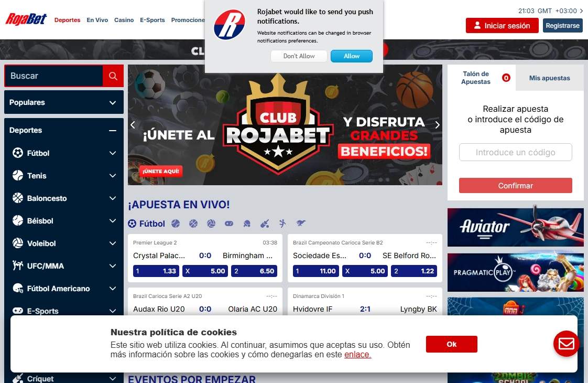Bet draw at 5.00 Sociedade Es... match
The height and width of the screenshot is (383, 588).
tap(365, 271)
